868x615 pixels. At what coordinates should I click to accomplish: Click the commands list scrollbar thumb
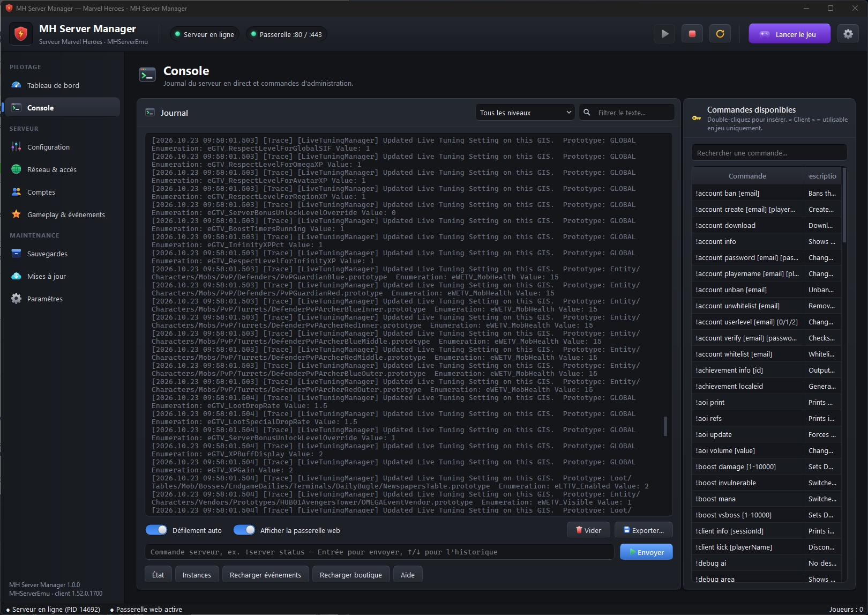(x=844, y=205)
